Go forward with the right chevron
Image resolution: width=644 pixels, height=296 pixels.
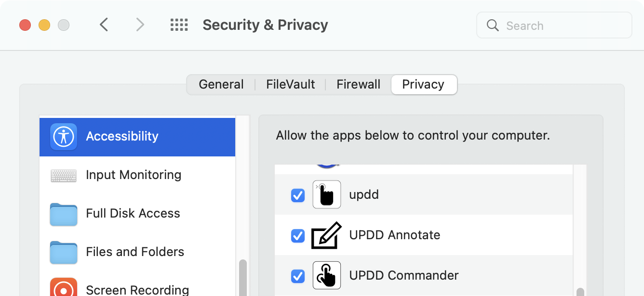140,25
